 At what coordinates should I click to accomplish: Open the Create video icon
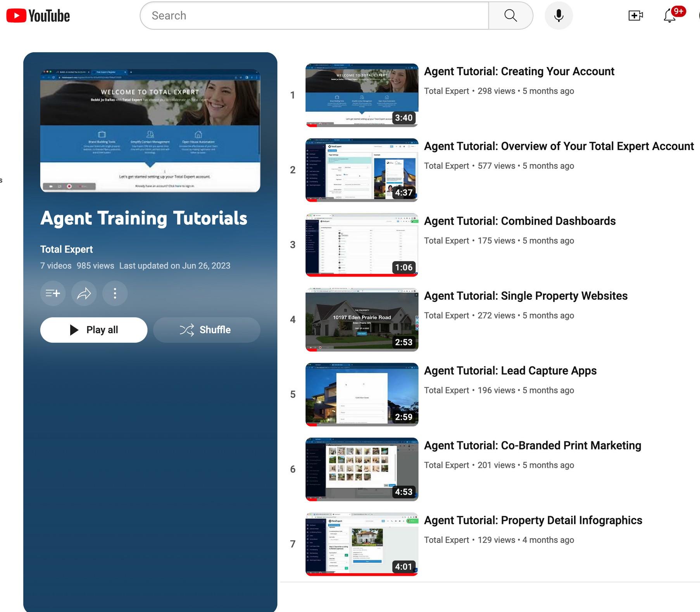[x=636, y=16]
